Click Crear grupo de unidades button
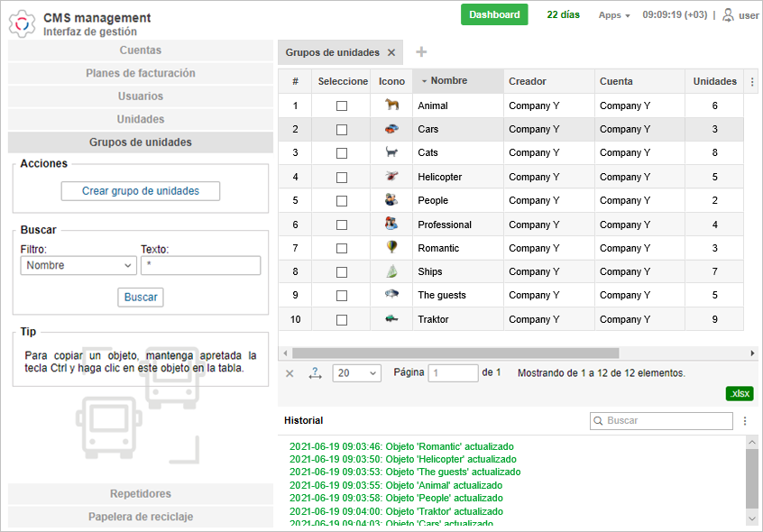763x532 pixels. (141, 191)
